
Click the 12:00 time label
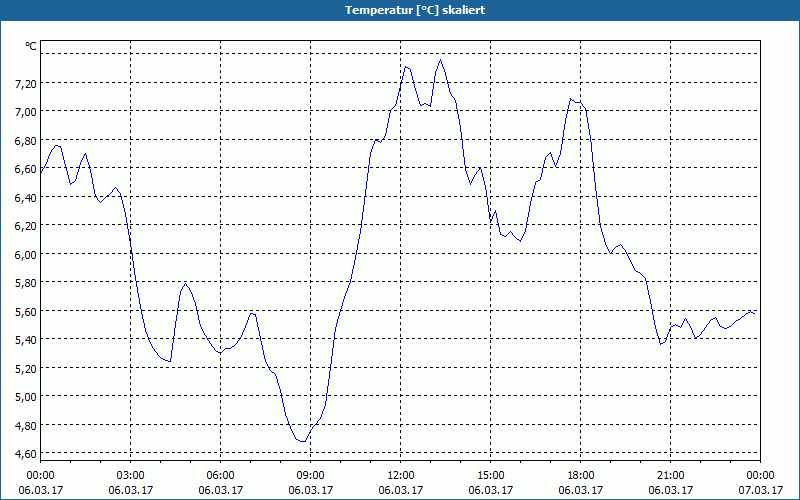(x=401, y=476)
